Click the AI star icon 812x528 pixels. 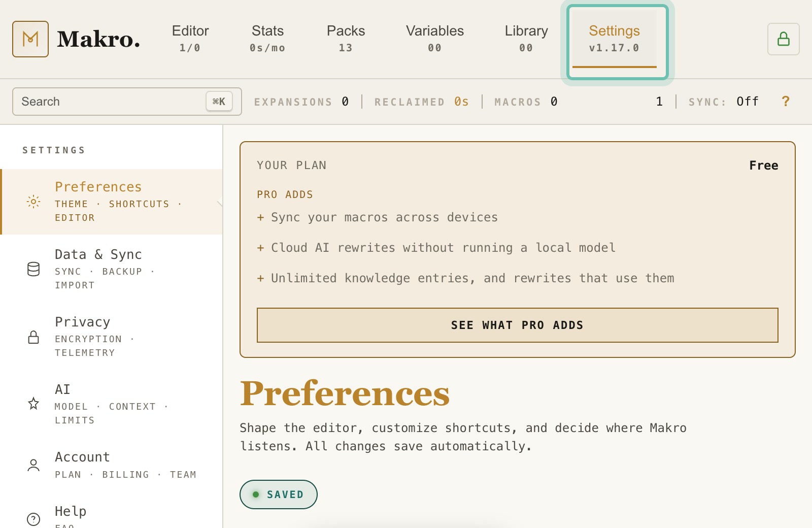click(x=33, y=404)
